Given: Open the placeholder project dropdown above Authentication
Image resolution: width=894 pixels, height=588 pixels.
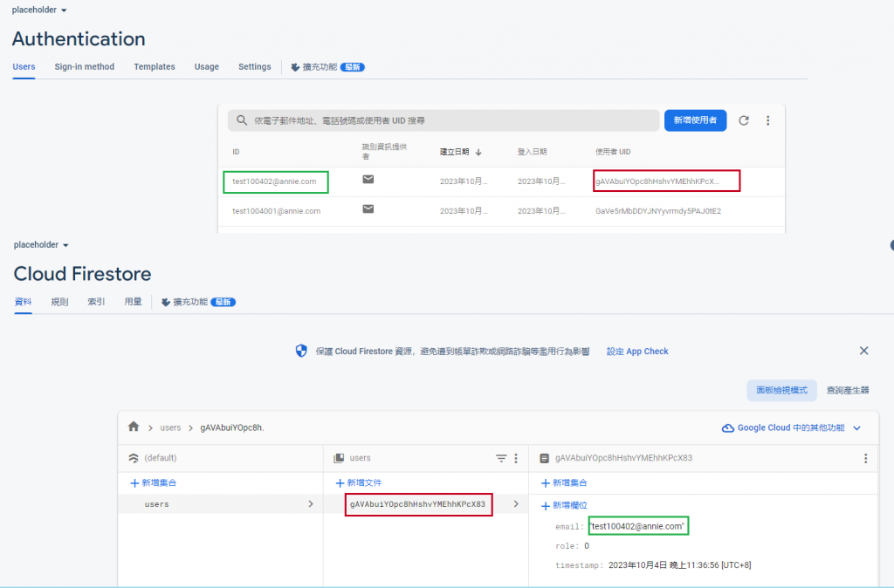Looking at the screenshot, I should point(38,10).
